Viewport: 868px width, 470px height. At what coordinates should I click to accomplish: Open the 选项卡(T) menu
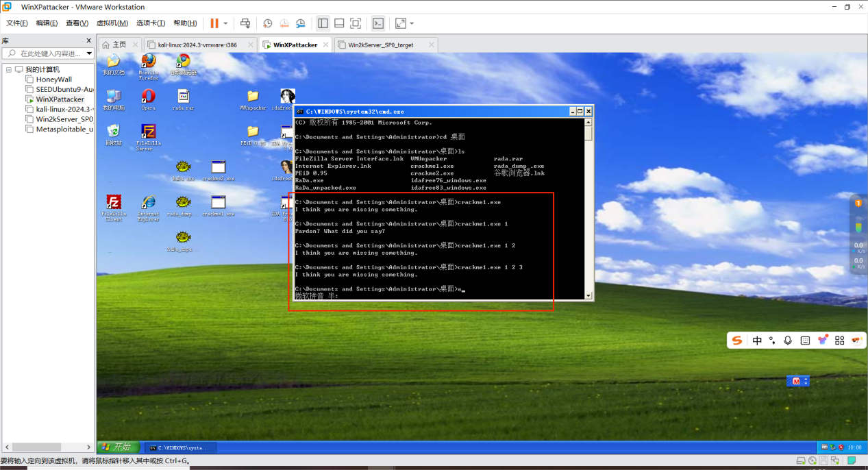[x=151, y=23]
